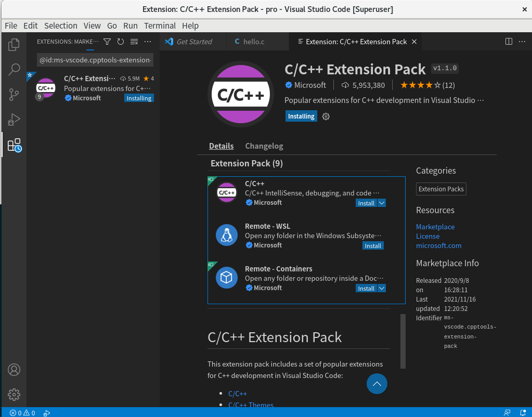Click the Extension Pack (9) heading

coord(246,164)
